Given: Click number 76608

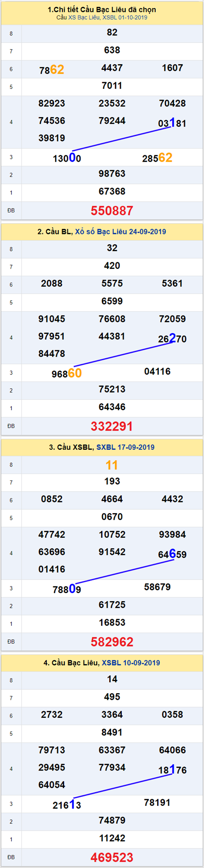Looking at the screenshot, I should pyautogui.click(x=112, y=319).
